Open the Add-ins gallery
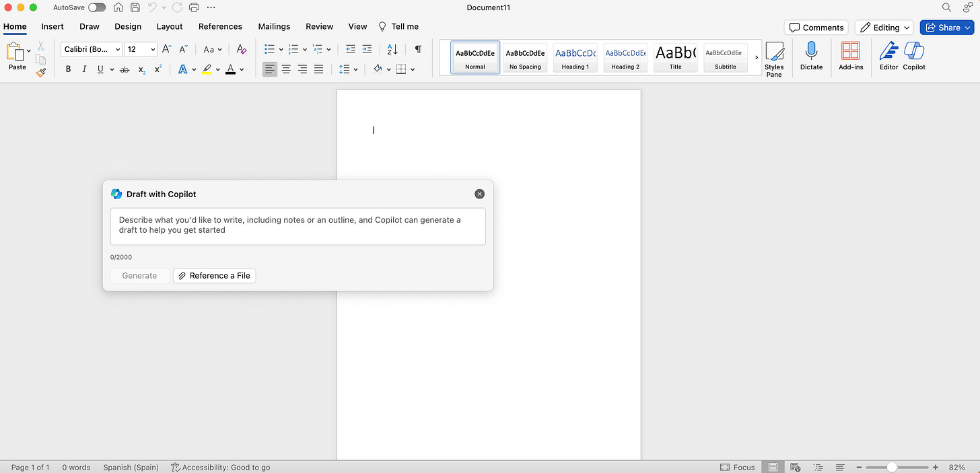 (x=850, y=56)
